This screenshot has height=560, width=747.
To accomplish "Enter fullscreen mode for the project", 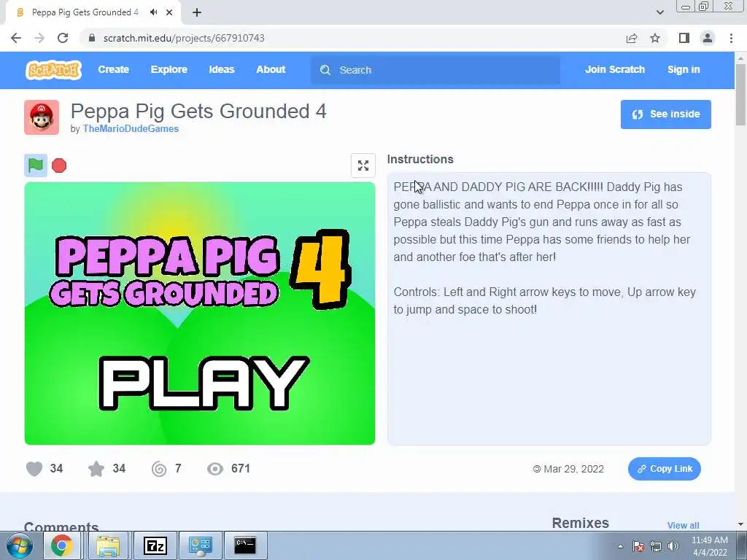I will coord(363,166).
